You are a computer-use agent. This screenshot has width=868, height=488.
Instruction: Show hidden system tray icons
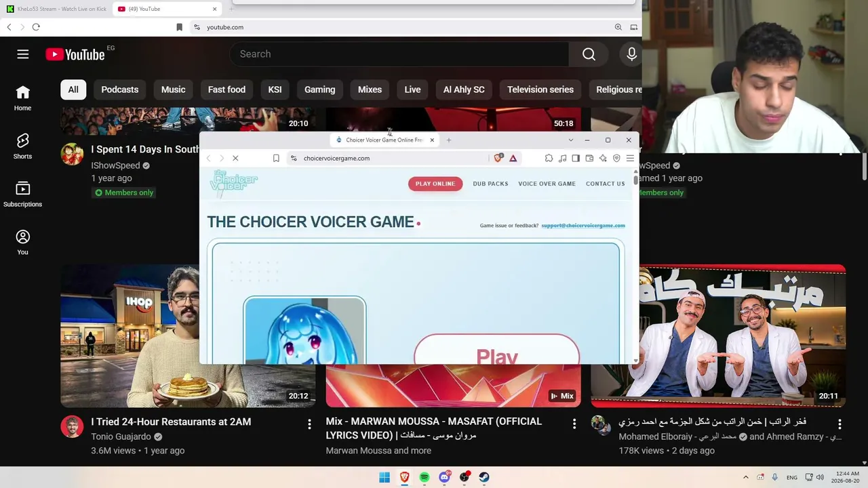pos(746,477)
